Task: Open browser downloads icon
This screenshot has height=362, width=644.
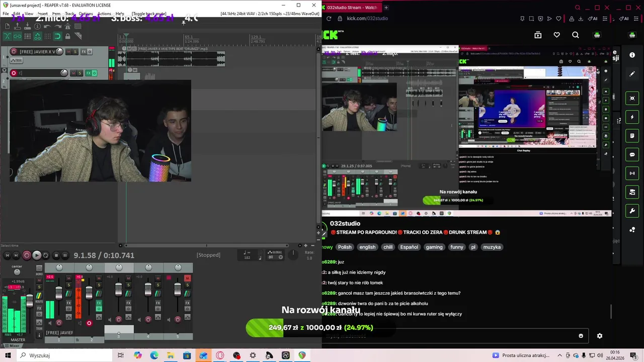Action: (x=581, y=19)
